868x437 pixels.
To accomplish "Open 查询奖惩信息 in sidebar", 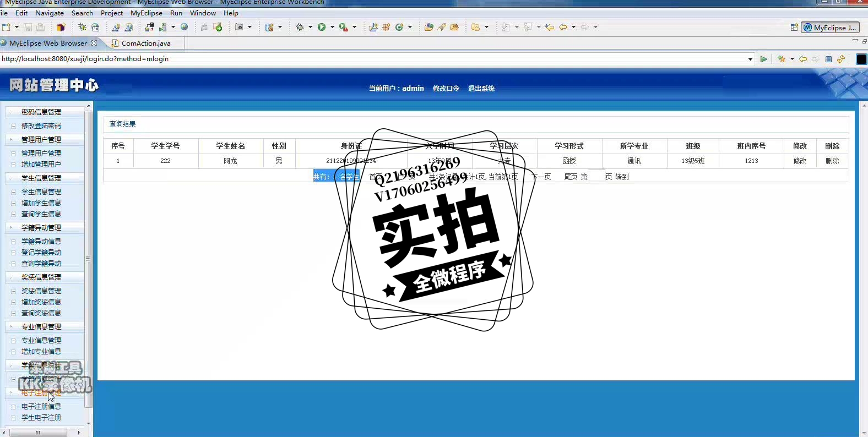I will [x=41, y=313].
